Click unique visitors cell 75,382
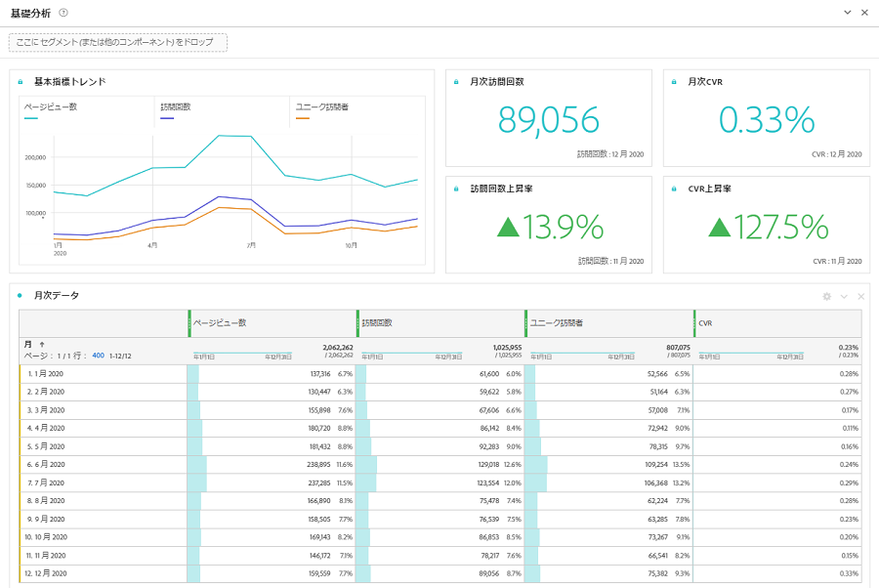Screen dimensions: 879x588 tap(658, 573)
